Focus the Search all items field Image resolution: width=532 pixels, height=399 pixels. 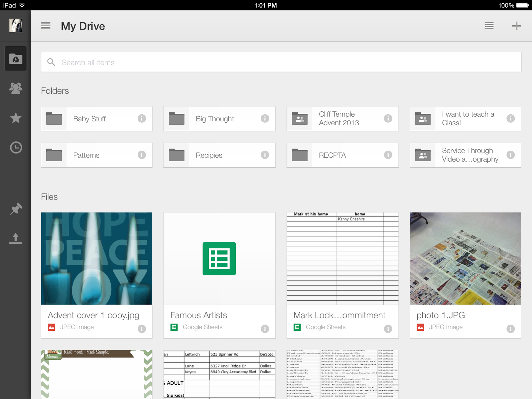(x=281, y=62)
